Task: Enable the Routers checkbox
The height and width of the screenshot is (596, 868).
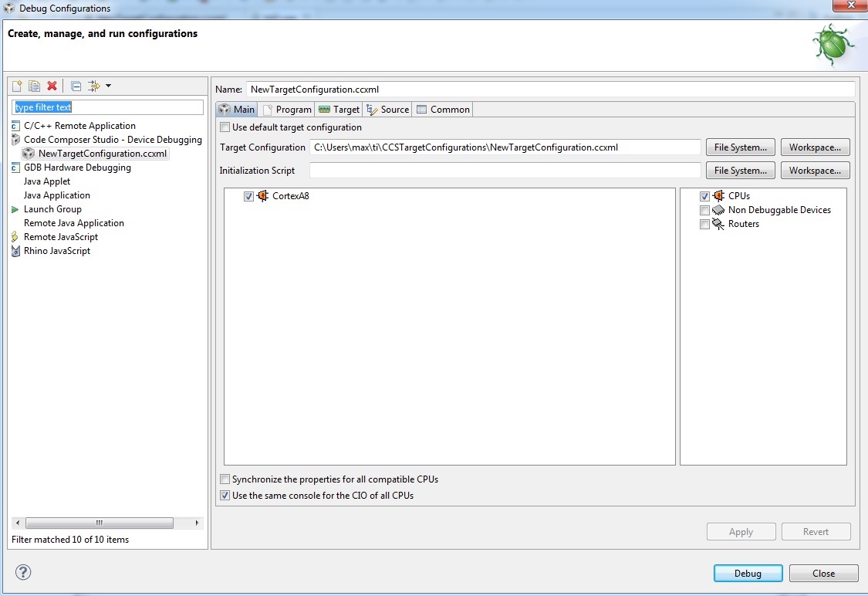Action: tap(704, 225)
